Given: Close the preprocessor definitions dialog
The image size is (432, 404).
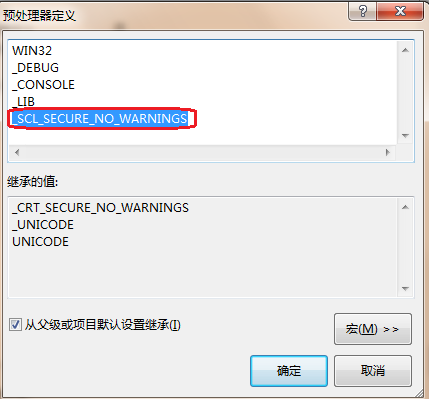Looking at the screenshot, I should (400, 11).
